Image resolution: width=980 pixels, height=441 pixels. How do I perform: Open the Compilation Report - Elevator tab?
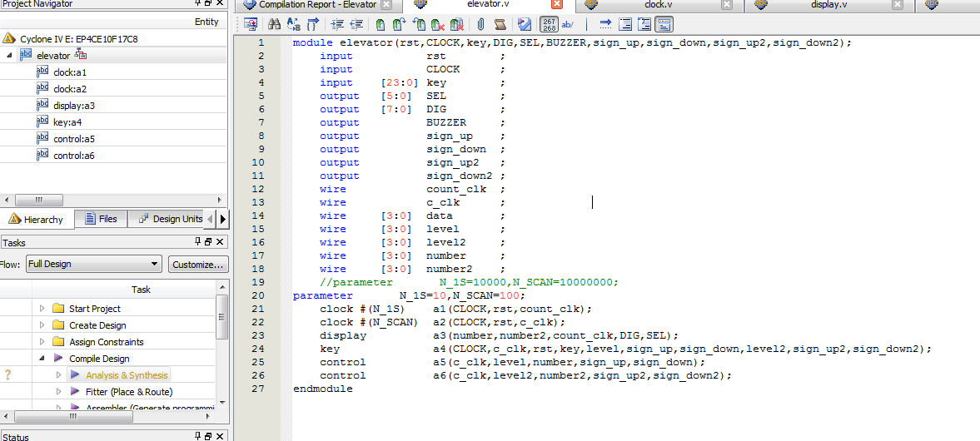point(317,5)
